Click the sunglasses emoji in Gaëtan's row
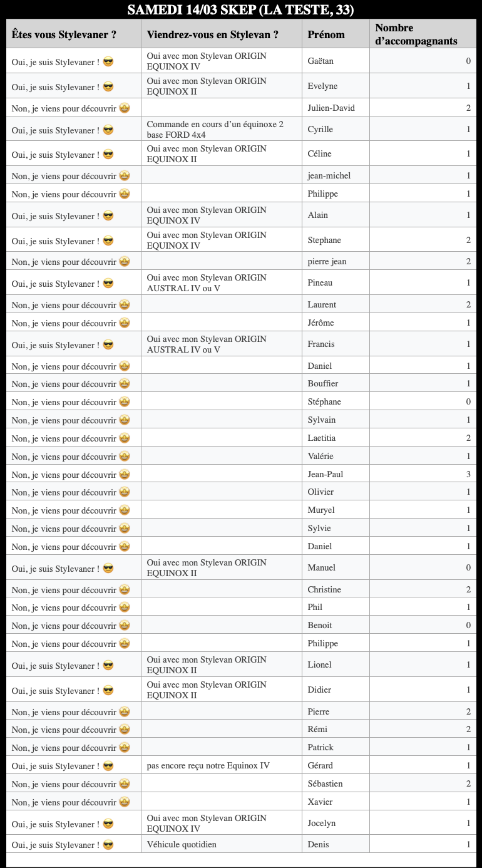 click(108, 62)
